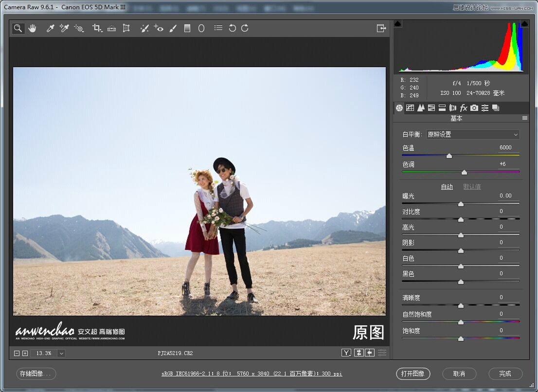This screenshot has height=392, width=538.
Task: Switch to the Snapshots panel tab
Action: pos(496,108)
